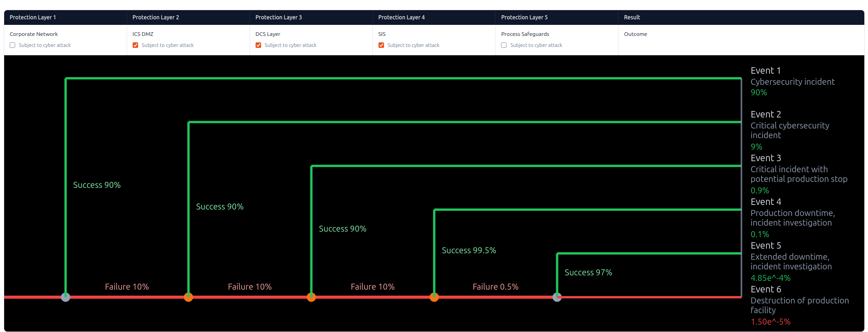Click the Event 5 probability value 4.85e^-4%
The height and width of the screenshot is (332, 868).
pos(770,278)
